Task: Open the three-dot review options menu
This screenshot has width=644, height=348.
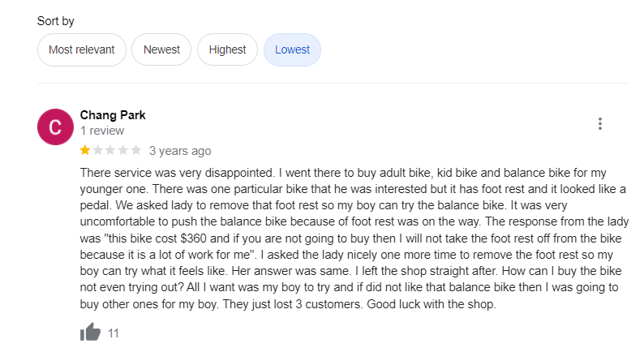Action: pyautogui.click(x=600, y=124)
